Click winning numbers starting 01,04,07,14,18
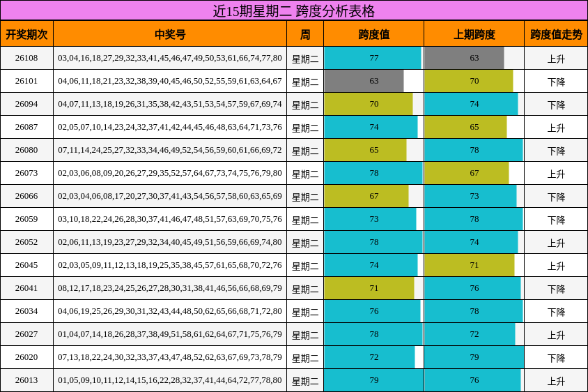 pyautogui.click(x=170, y=334)
